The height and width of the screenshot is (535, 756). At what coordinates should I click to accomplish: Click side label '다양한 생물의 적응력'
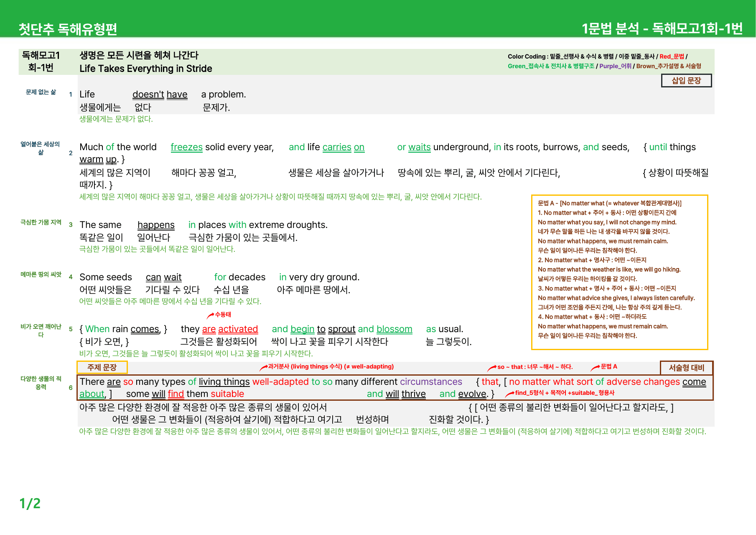[41, 383]
